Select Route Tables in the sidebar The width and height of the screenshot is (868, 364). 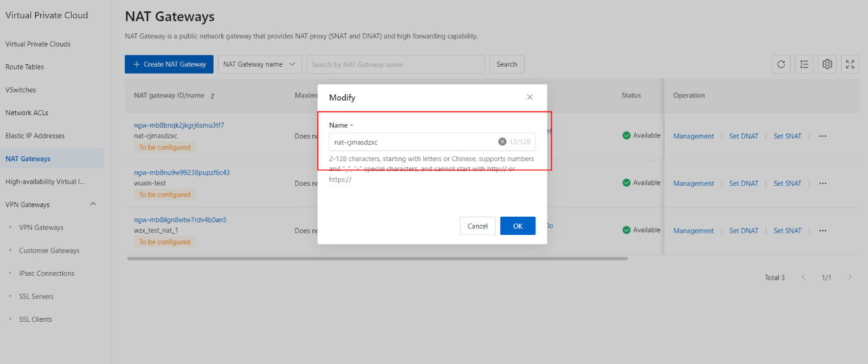(x=25, y=67)
